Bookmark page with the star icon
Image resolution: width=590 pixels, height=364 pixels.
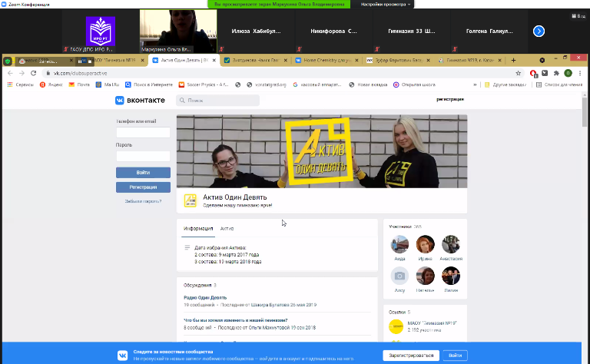coord(518,73)
